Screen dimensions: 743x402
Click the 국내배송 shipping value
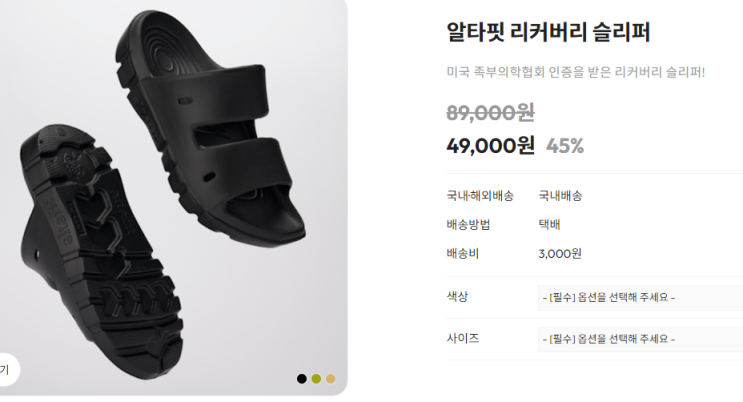pos(560,196)
